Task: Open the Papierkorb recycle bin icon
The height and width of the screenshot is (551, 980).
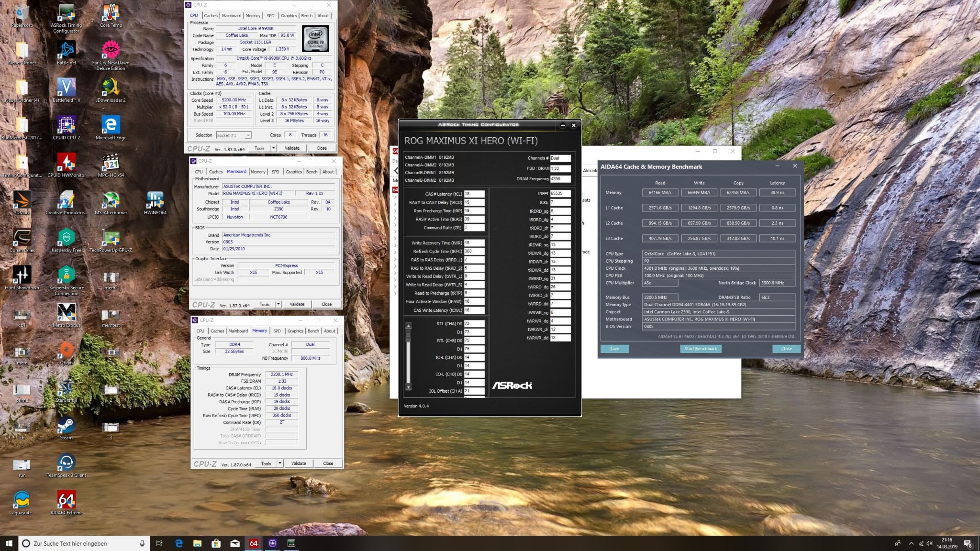Action: (x=22, y=15)
